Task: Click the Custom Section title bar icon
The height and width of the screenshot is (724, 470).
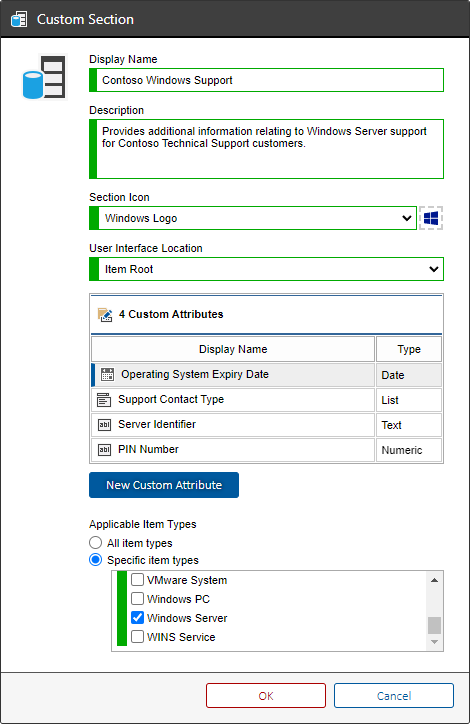Action: pos(19,19)
